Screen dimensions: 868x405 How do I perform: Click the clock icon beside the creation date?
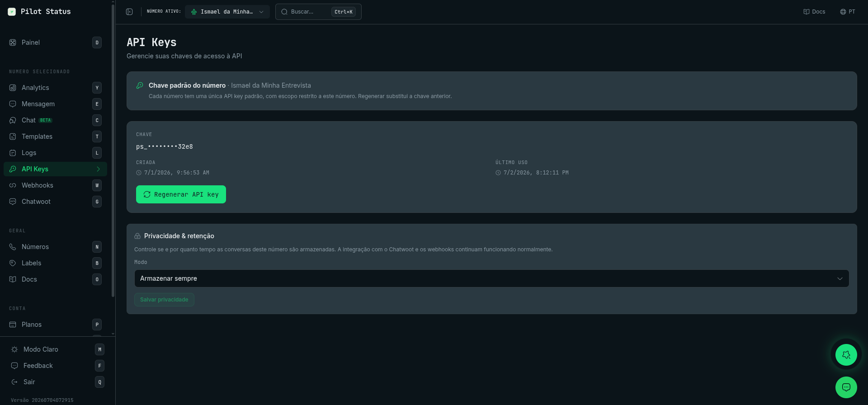coord(139,173)
